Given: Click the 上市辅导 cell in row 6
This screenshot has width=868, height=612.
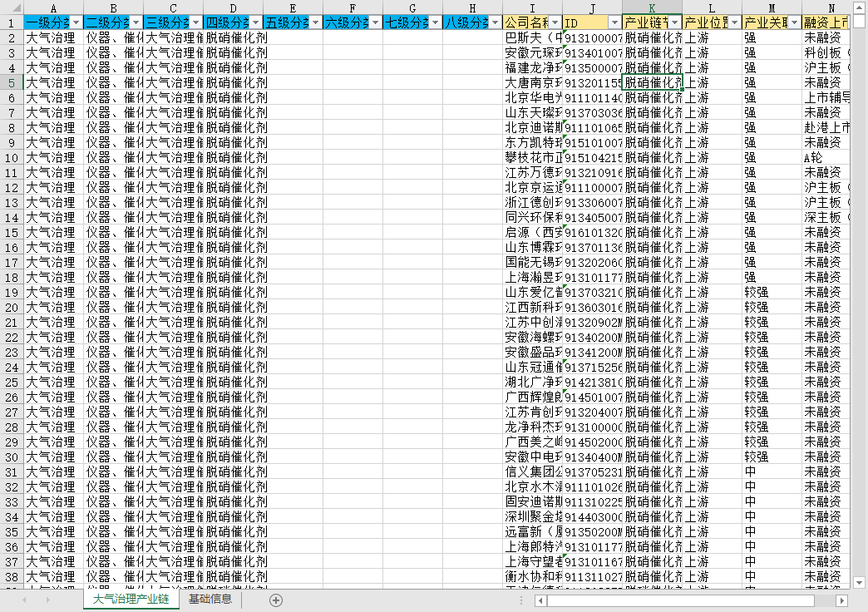Looking at the screenshot, I should (826, 97).
